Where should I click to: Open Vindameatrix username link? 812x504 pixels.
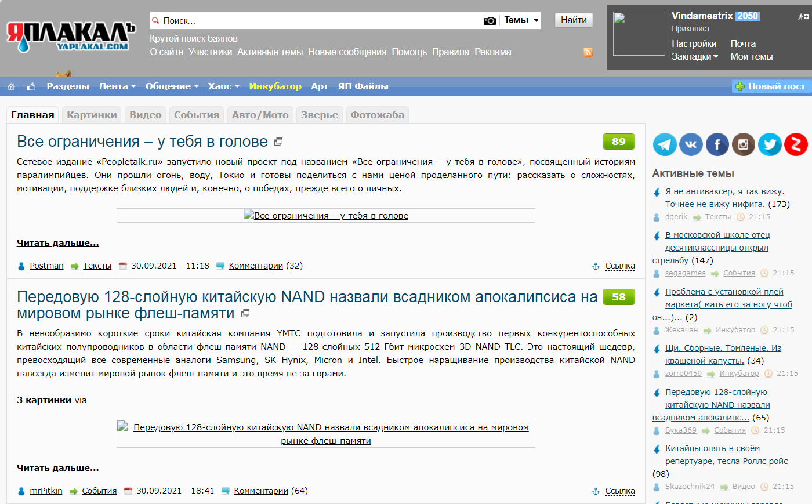tap(703, 16)
